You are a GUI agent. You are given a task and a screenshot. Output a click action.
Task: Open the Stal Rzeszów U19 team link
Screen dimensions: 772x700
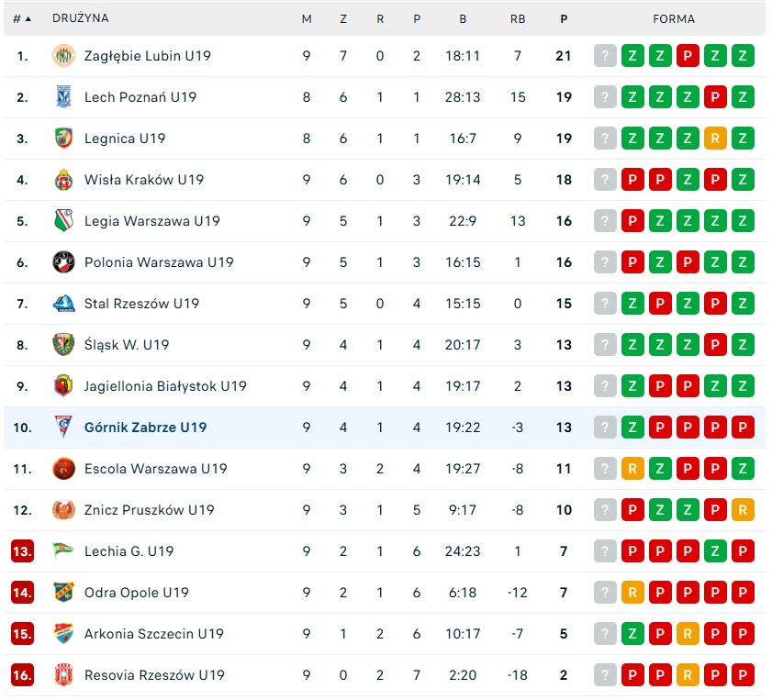coord(141,304)
